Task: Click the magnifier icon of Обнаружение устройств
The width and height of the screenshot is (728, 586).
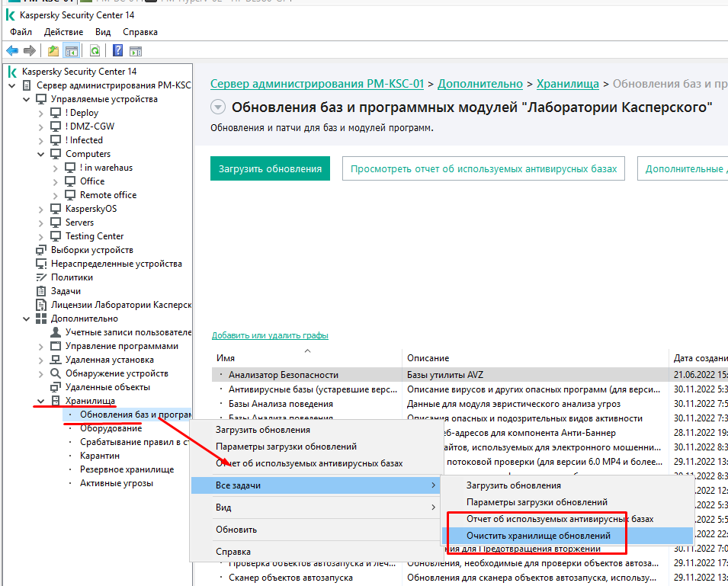Action: [x=56, y=373]
